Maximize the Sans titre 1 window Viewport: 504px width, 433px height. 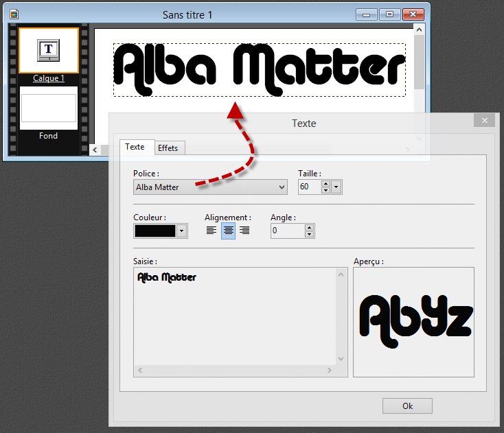389,14
